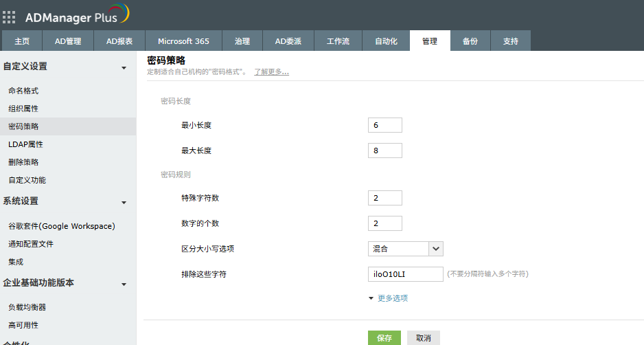
Task: Open 通知配置文件 in the sidebar
Action: point(31,244)
